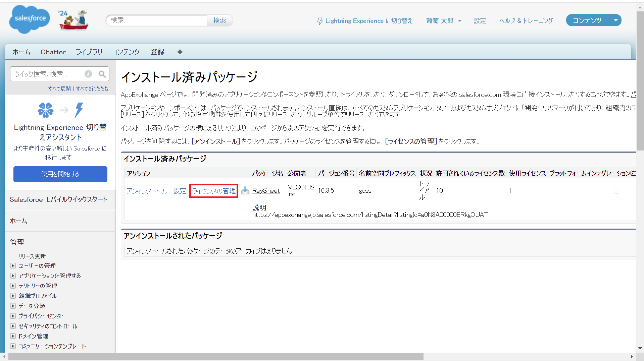
Task: Expand the テリトリーの管理 node
Action: pos(13,286)
